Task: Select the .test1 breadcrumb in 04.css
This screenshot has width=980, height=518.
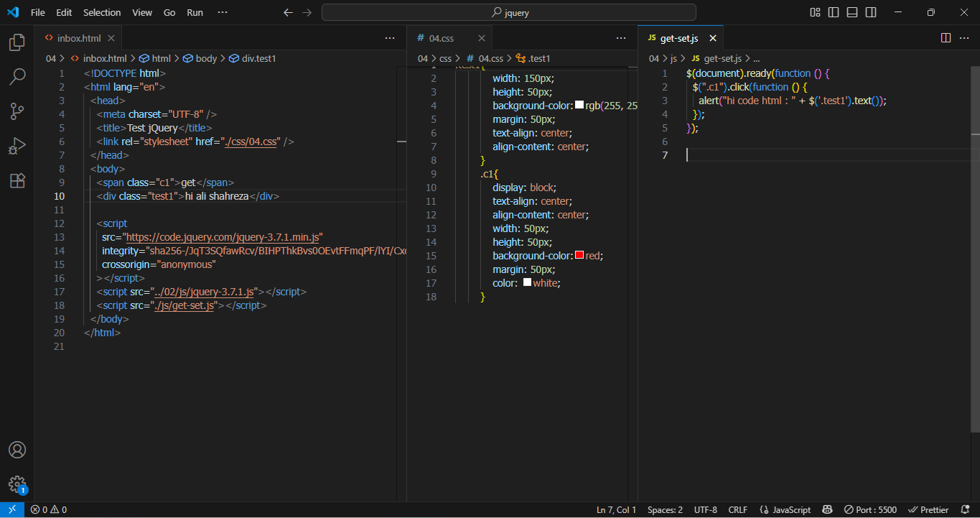Action: pos(533,58)
